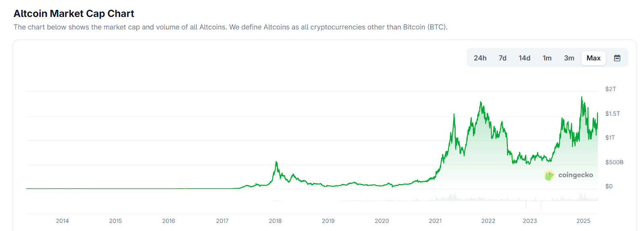The image size is (644, 231).
Task: Choose the 14d chart range
Action: [x=524, y=58]
